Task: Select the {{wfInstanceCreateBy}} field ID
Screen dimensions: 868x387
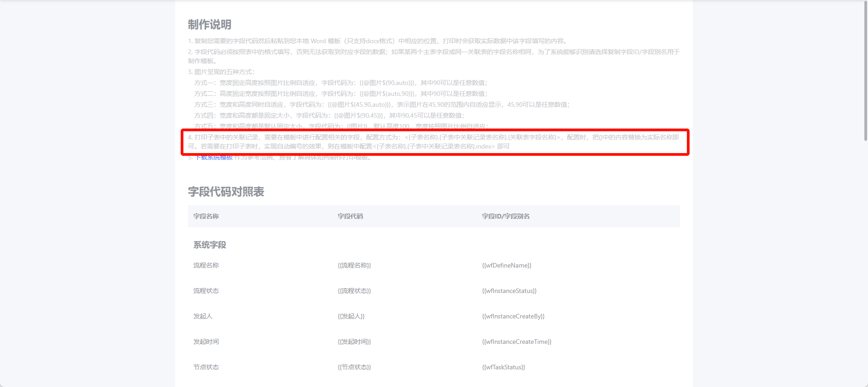Action: 513,316
